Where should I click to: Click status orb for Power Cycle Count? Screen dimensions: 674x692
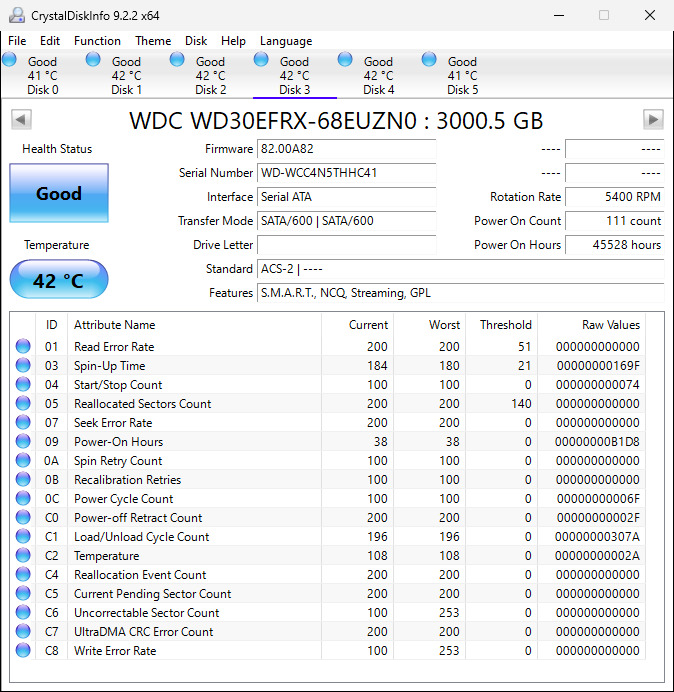click(23, 498)
